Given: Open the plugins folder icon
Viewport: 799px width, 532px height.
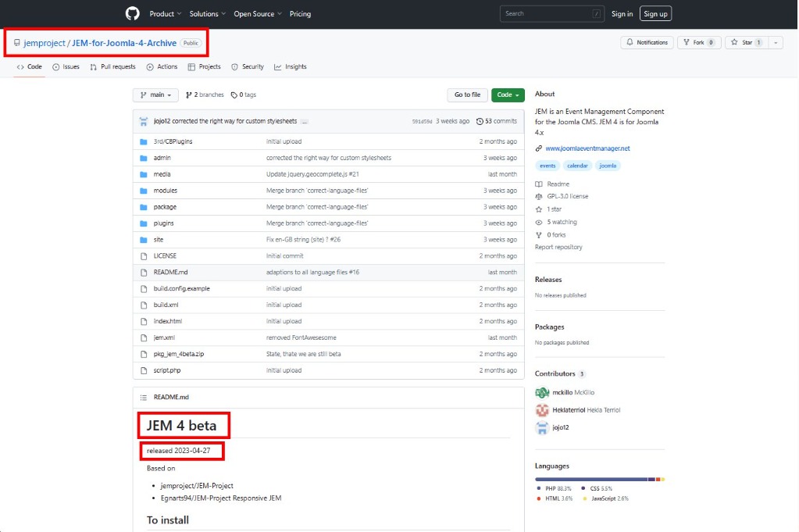Looking at the screenshot, I should click(x=144, y=223).
